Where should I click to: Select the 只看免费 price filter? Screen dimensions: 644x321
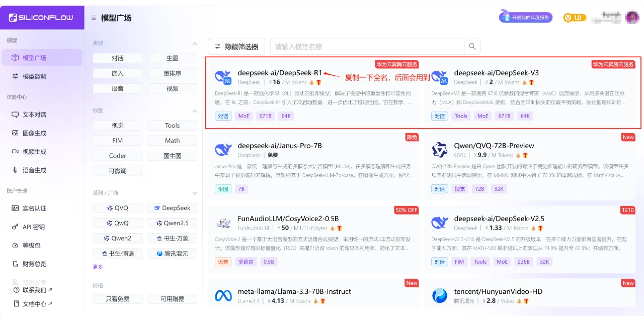pos(117,299)
